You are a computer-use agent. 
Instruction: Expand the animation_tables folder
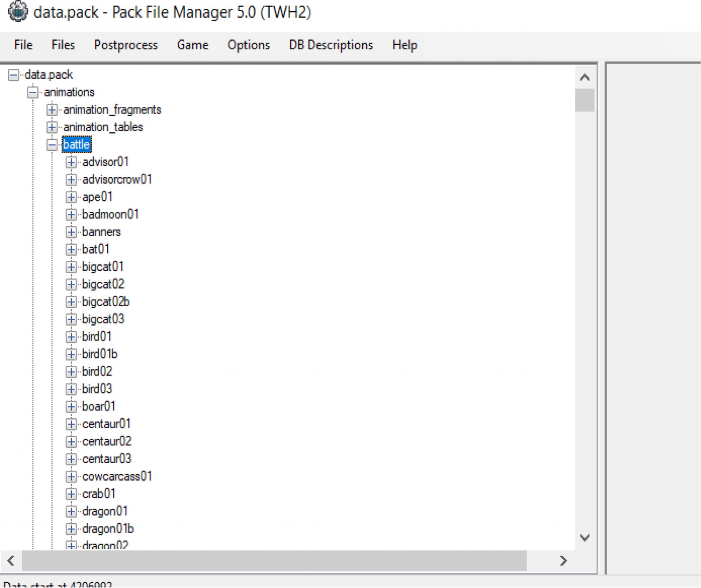pyautogui.click(x=52, y=127)
